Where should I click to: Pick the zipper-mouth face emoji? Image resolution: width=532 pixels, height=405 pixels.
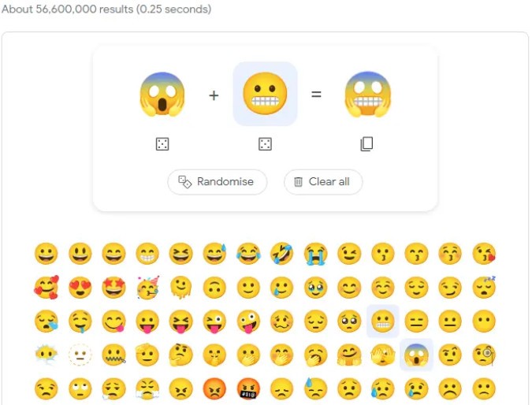point(113,355)
